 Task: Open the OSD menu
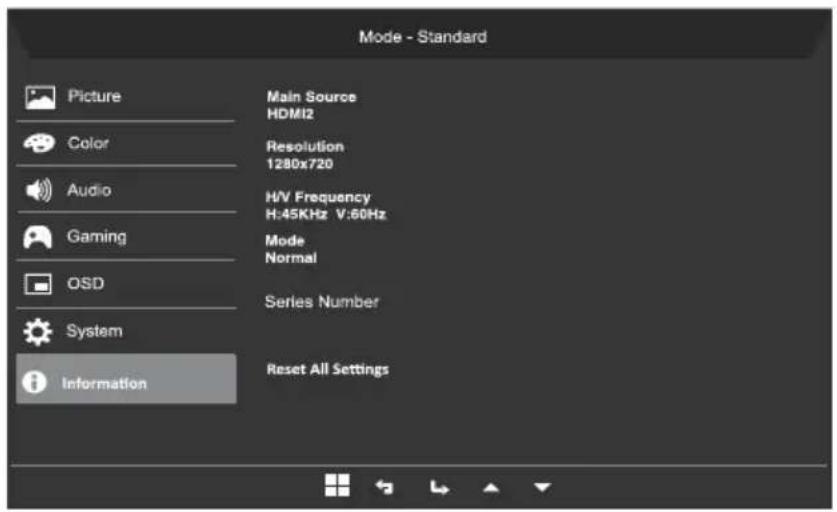pyautogui.click(x=126, y=284)
